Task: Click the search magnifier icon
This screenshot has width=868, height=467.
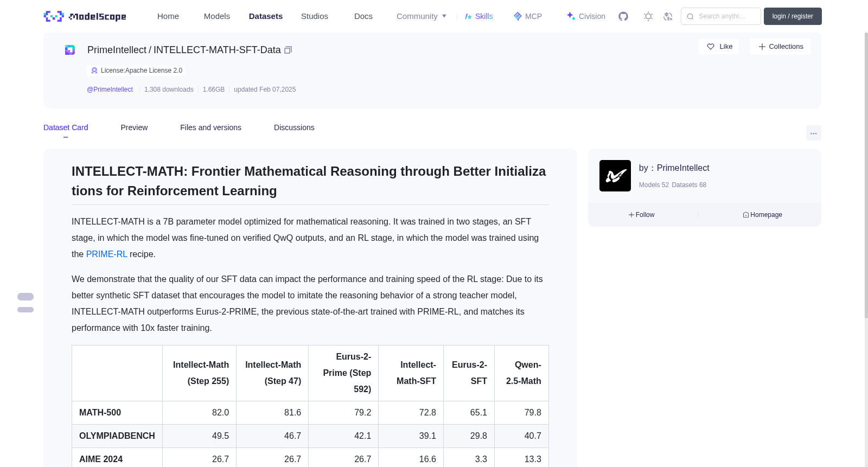Action: [x=690, y=16]
